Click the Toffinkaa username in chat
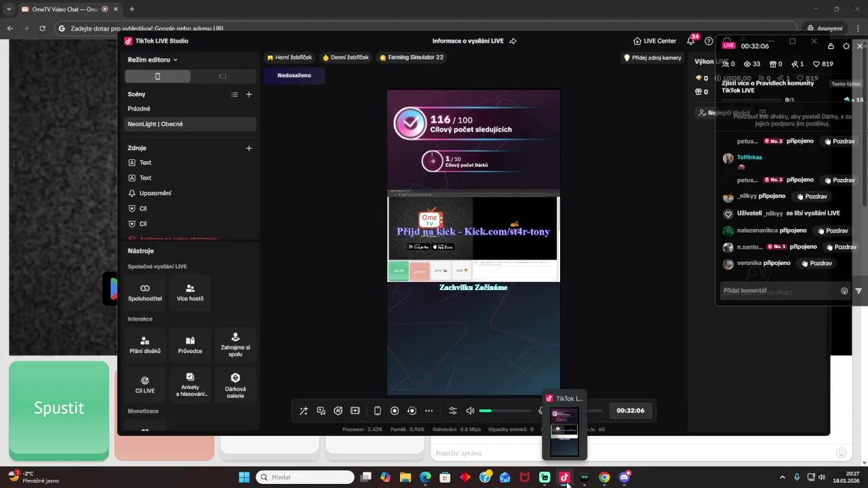The width and height of the screenshot is (868, 488). [x=749, y=157]
